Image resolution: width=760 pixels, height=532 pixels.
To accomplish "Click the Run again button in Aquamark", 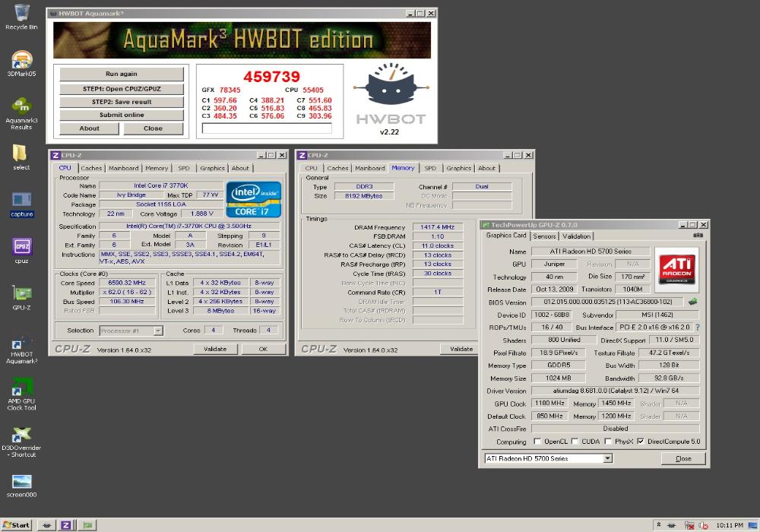I will tap(122, 74).
